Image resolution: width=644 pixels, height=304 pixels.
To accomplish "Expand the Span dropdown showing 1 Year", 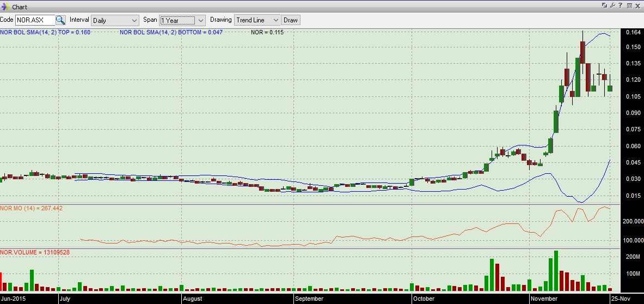I will pos(182,20).
